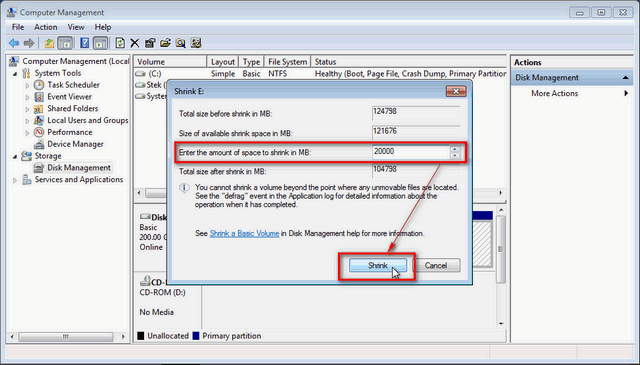The image size is (640, 365).
Task: Open Help via the blue question-mark icon
Action: click(84, 43)
